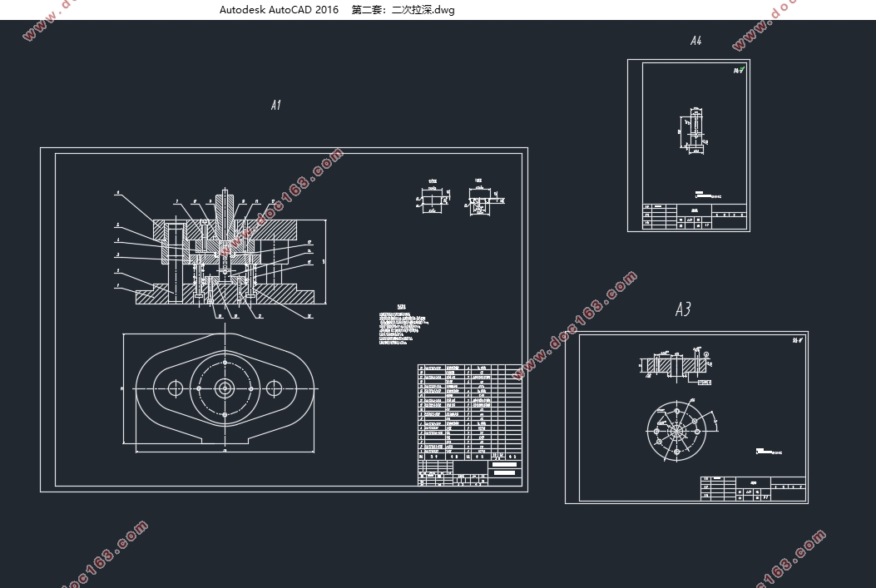
Task: Click the surface roughness symbol in A3 sheet
Action: (x=797, y=340)
